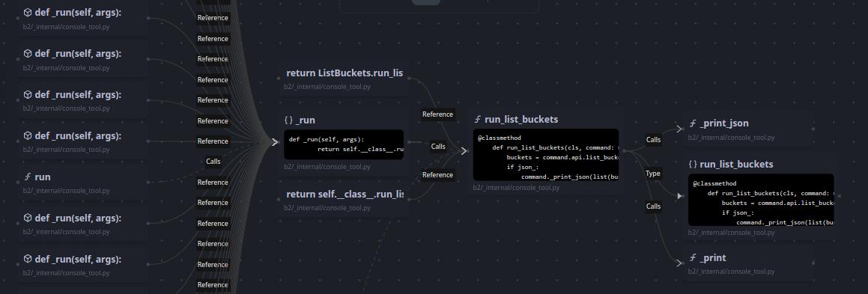Screen dimensions: 868x294
Task: Click the code preview inside the _run node
Action: click(x=344, y=144)
